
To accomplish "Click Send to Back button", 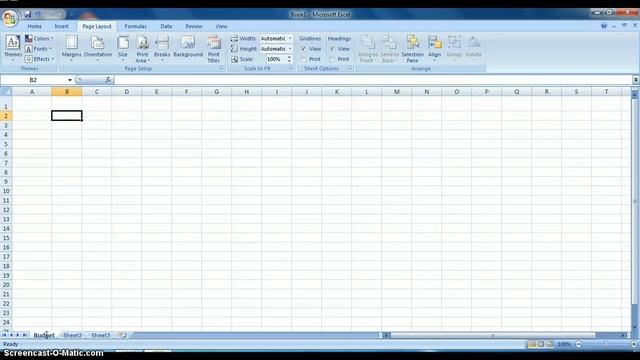I will [389, 49].
